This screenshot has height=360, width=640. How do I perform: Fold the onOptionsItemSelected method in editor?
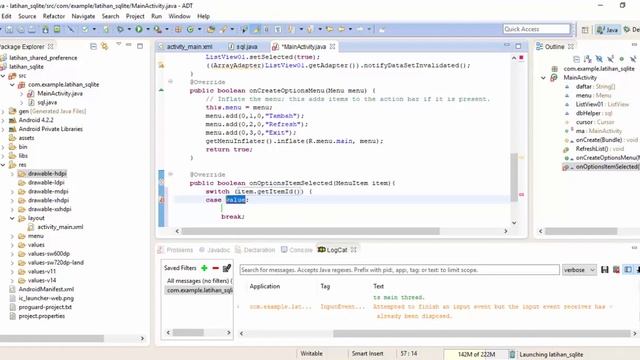pos(171,174)
